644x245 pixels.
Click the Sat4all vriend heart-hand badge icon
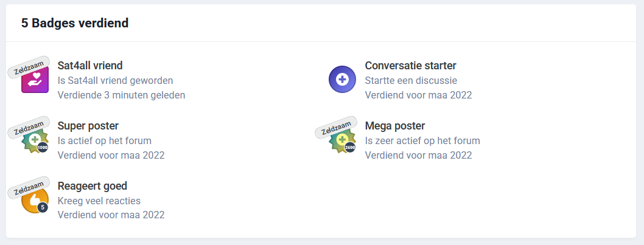tap(35, 80)
